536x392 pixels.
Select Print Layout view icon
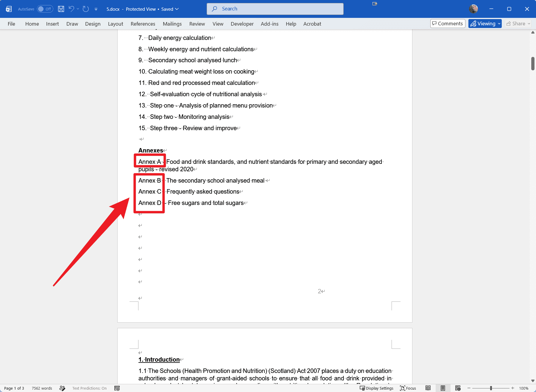click(443, 388)
